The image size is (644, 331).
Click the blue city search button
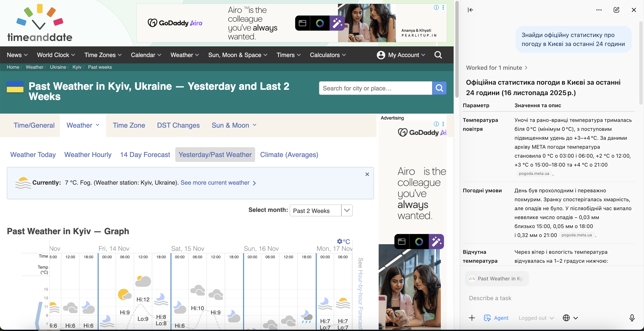click(x=439, y=88)
